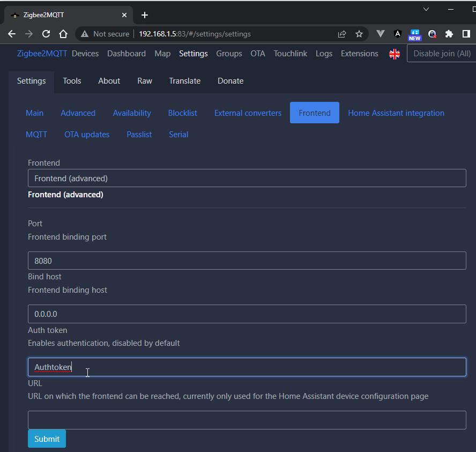The width and height of the screenshot is (476, 452).
Task: Click the Disable join (All) button
Action: (x=441, y=54)
